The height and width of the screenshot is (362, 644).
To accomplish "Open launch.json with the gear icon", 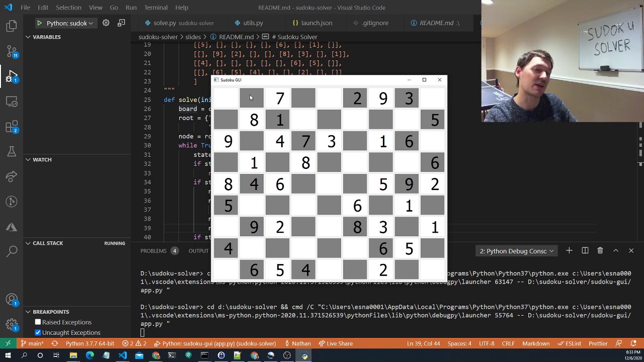I will [x=106, y=23].
